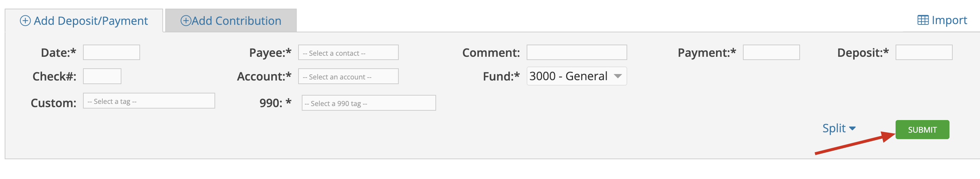This screenshot has width=980, height=179.
Task: Click the Import table grid icon
Action: pyautogui.click(x=923, y=20)
